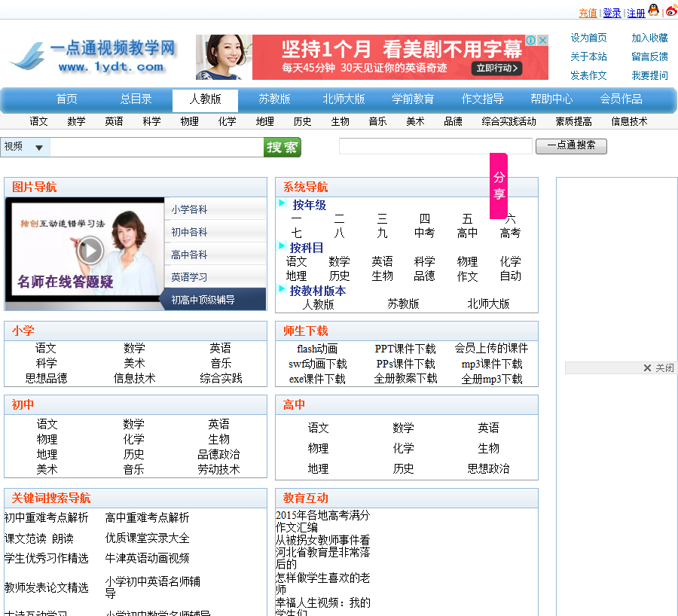The image size is (678, 616).
Task: Click the 我要提问 link
Action: pos(649,75)
